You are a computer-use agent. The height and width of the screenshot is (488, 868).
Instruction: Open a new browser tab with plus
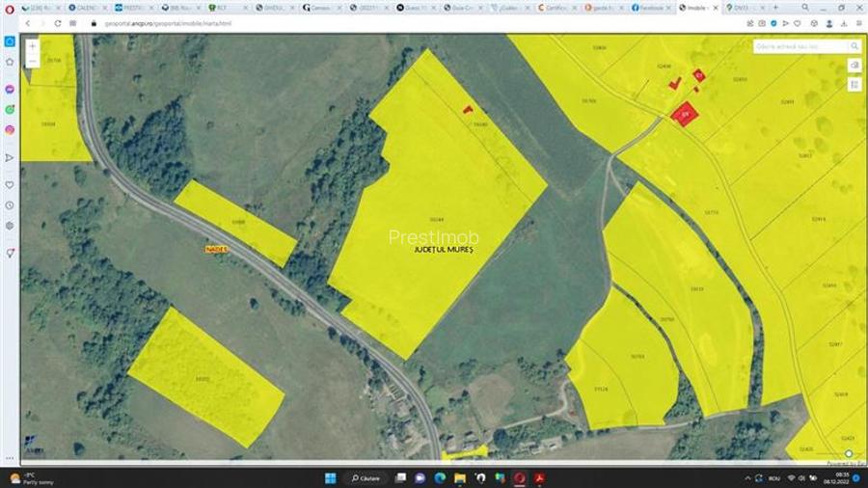(775, 8)
